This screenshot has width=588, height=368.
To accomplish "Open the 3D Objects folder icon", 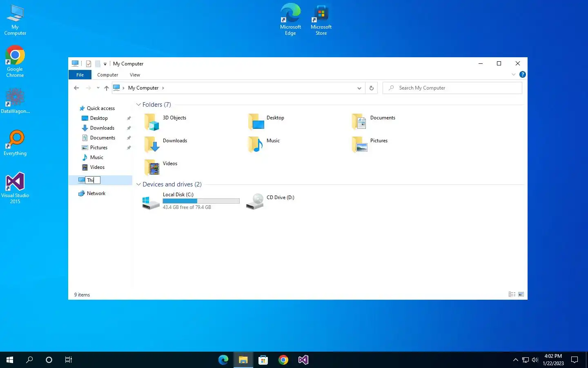I will (x=151, y=122).
